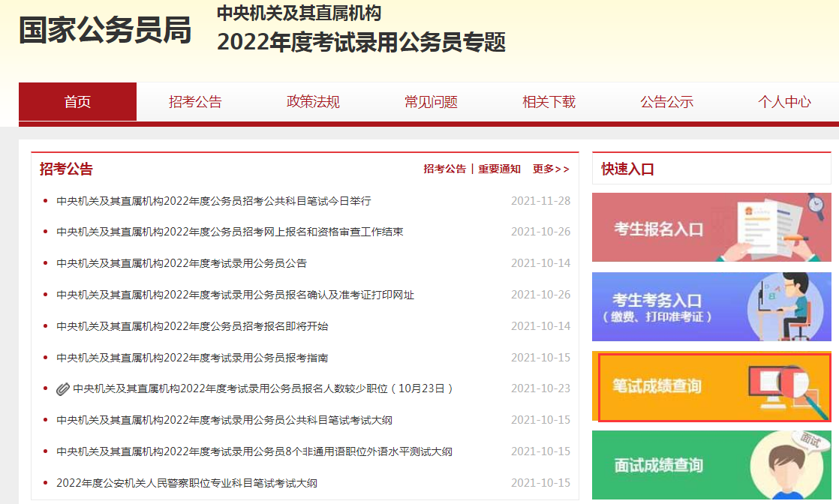Screen dimensions: 839x504
Task: Switch to 常见问题 in navigation
Action: (431, 102)
